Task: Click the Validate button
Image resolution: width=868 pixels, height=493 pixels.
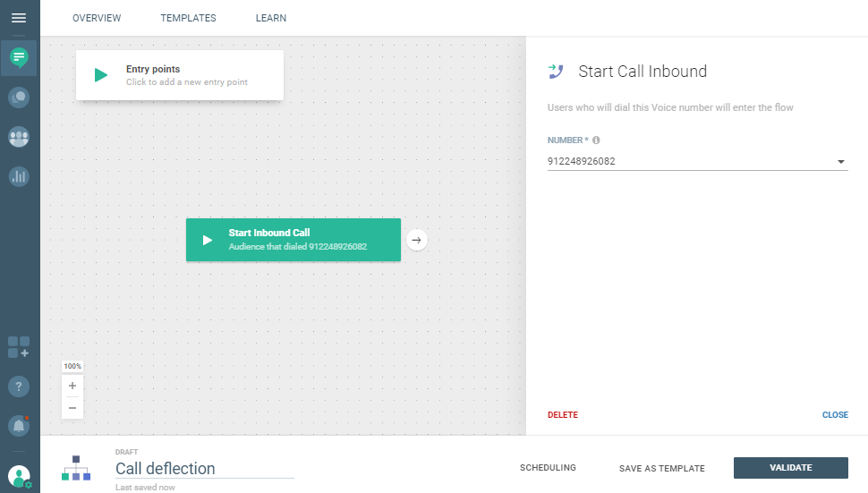Action: 790,468
